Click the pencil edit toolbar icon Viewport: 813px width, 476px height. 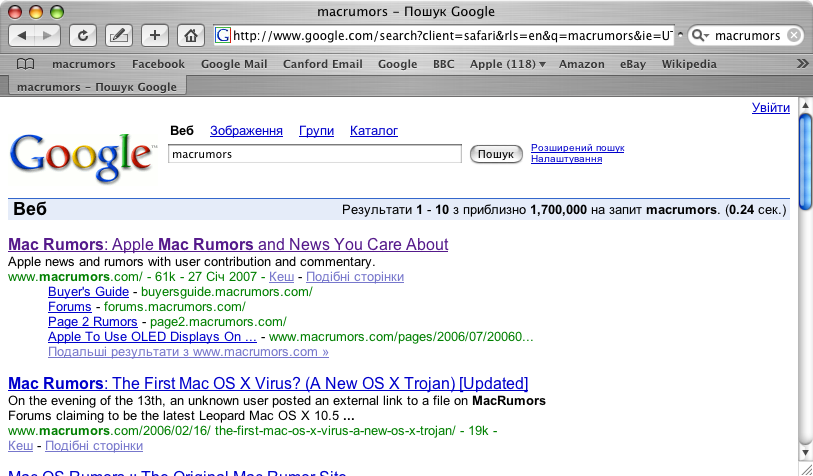[118, 35]
